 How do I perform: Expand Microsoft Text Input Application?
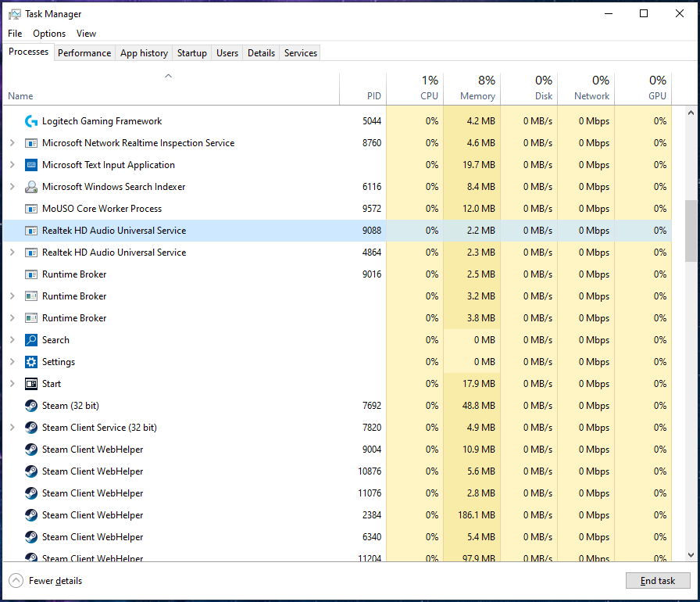click(12, 165)
